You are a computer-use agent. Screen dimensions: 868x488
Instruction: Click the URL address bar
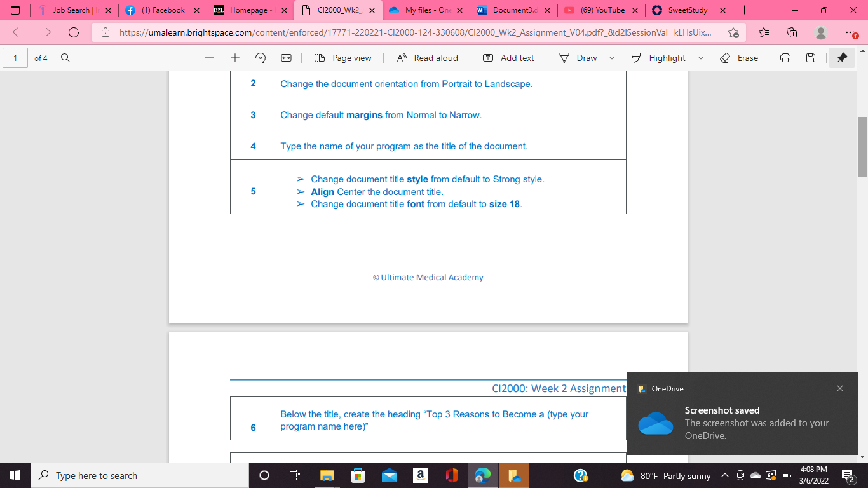[416, 32]
